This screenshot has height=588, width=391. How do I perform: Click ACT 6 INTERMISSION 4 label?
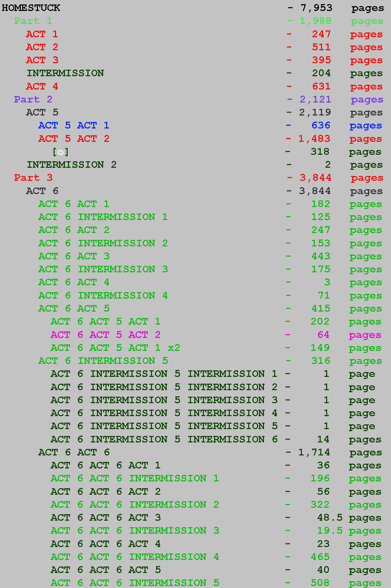[103, 296]
